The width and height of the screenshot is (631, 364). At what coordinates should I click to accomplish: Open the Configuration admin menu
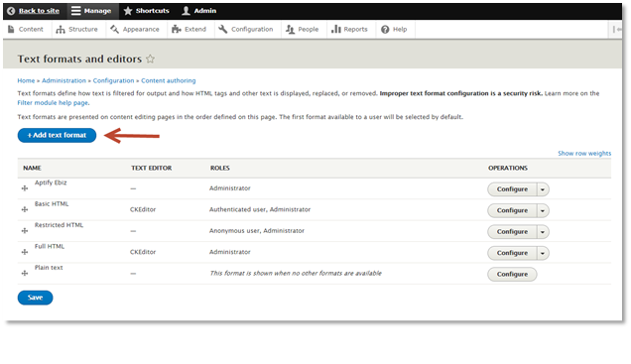(246, 30)
